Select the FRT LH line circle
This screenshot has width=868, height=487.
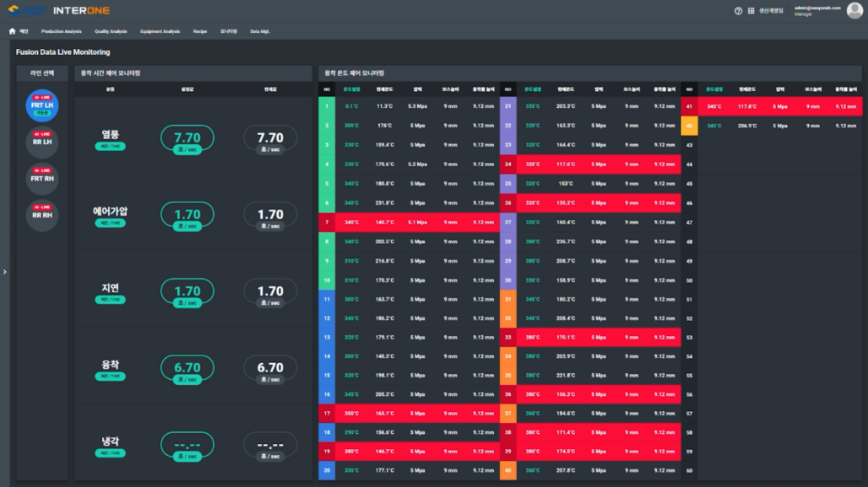pyautogui.click(x=42, y=105)
